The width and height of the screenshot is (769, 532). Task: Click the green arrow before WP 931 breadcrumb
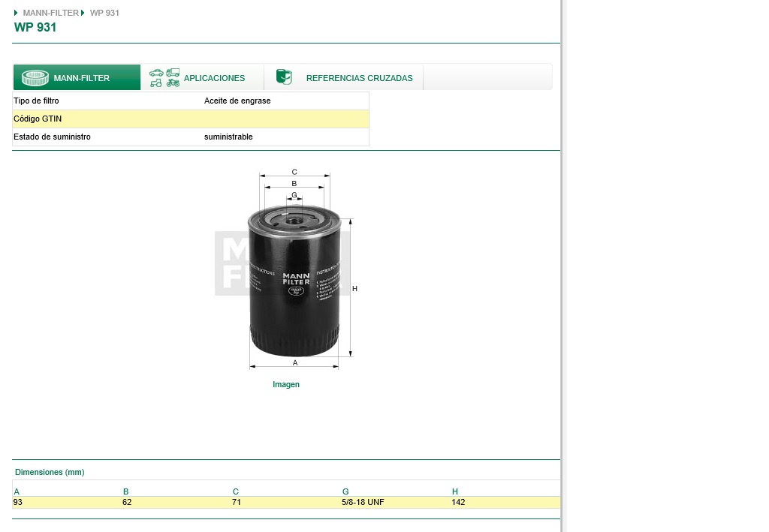[83, 13]
